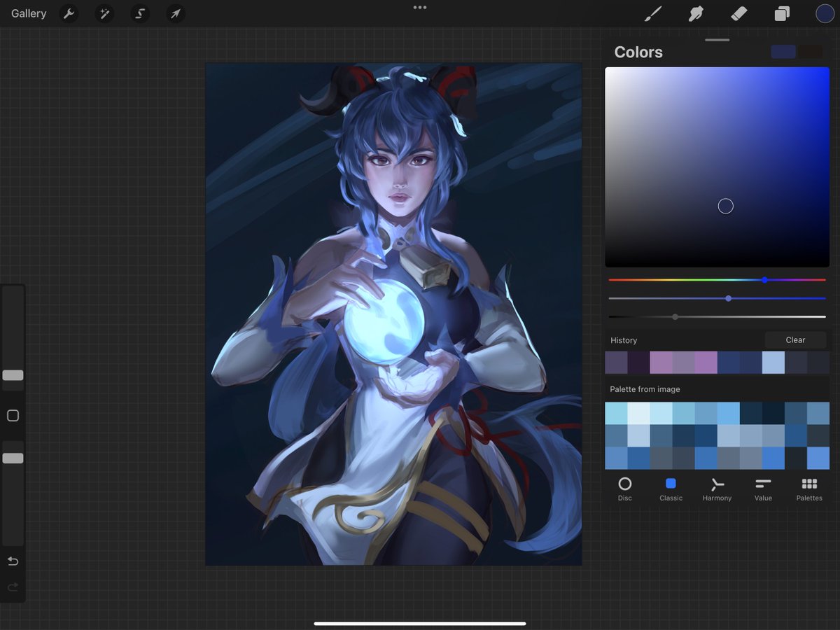Clear the color History
840x630 pixels.
(796, 340)
